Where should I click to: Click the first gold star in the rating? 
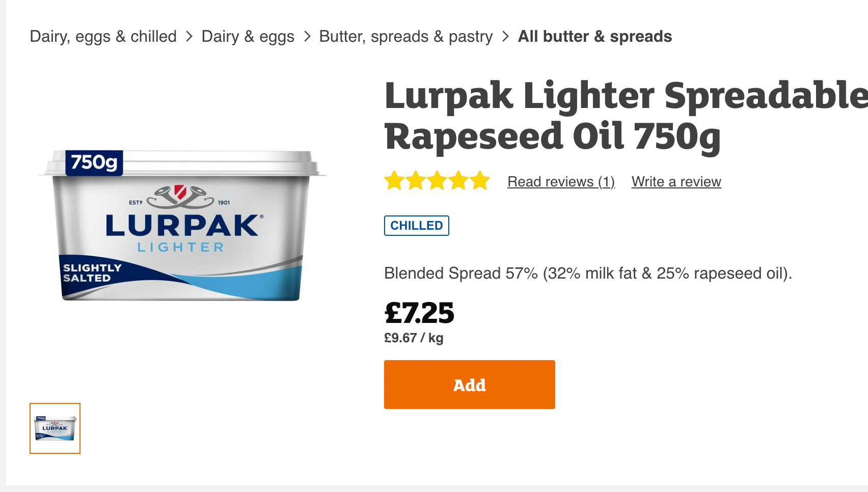pos(394,180)
